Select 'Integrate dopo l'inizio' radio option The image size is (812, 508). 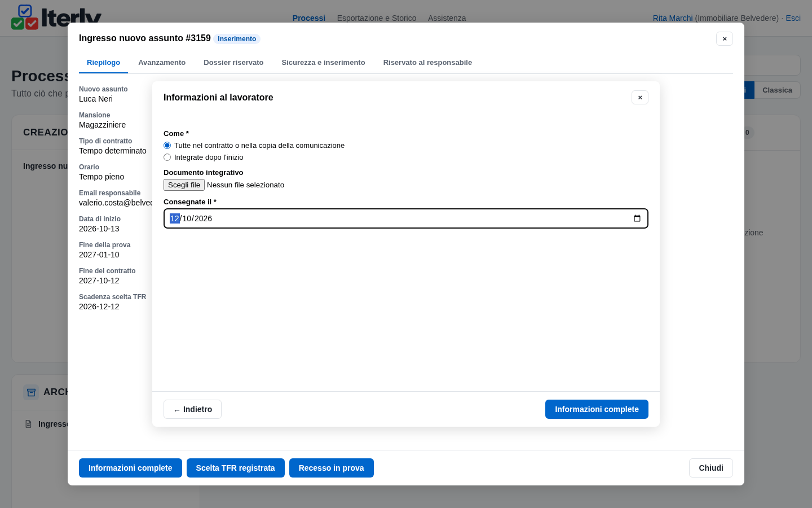coord(167,157)
